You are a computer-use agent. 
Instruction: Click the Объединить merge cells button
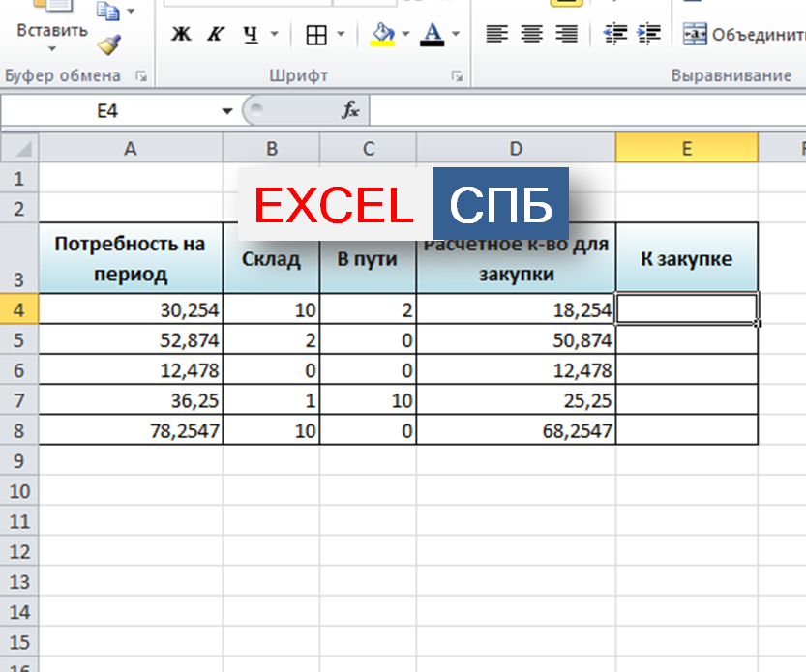click(x=745, y=35)
